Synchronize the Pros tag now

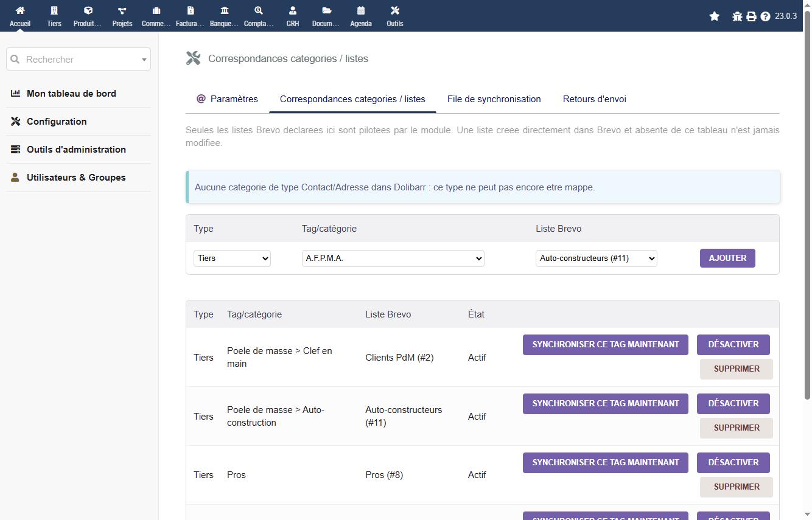(606, 462)
